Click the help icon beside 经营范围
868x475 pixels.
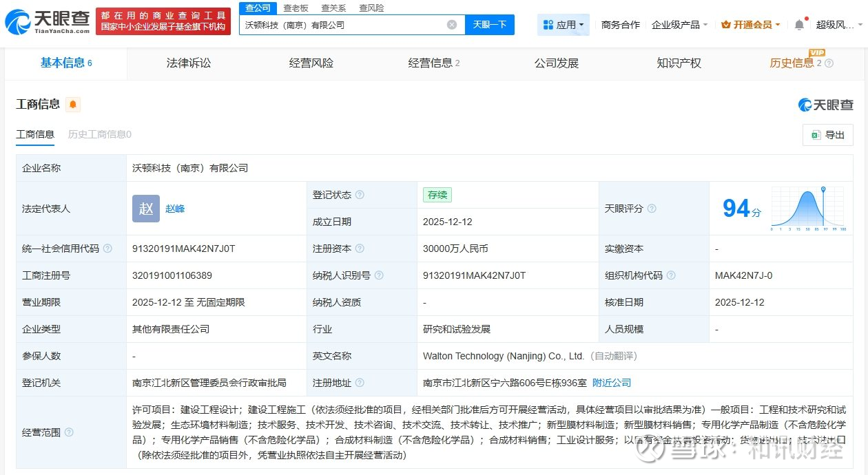point(69,432)
